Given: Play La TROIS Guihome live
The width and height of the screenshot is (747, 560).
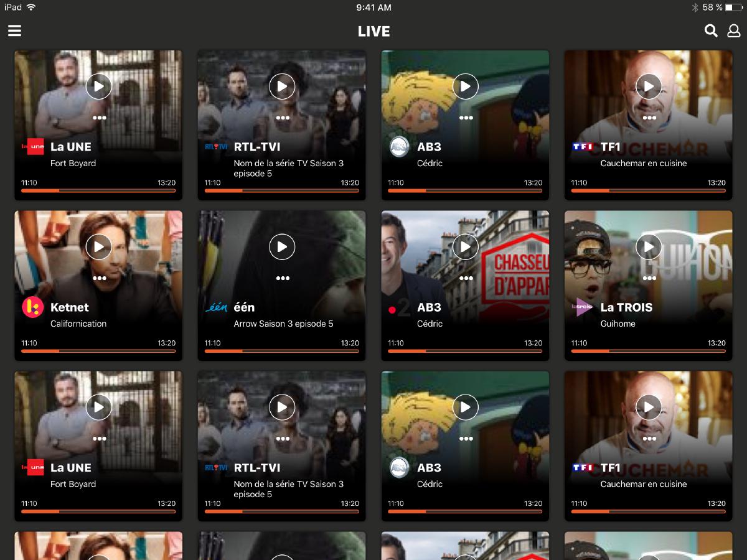Looking at the screenshot, I should 649,247.
